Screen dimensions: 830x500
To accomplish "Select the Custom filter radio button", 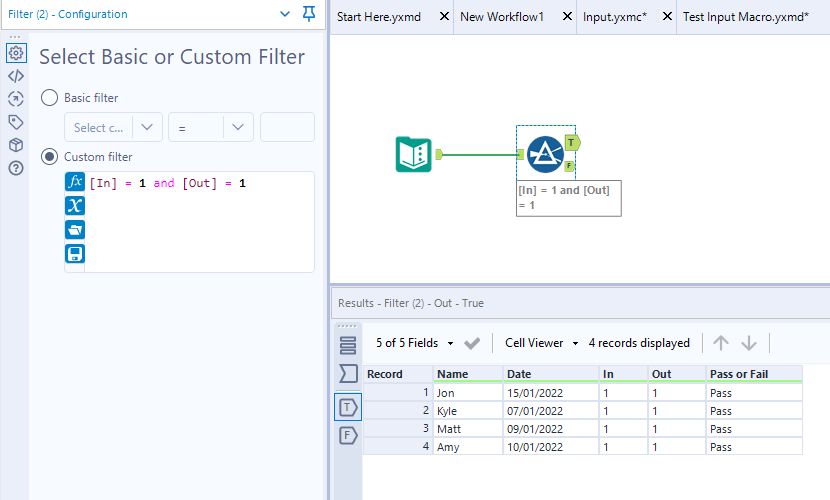I will click(x=49, y=157).
